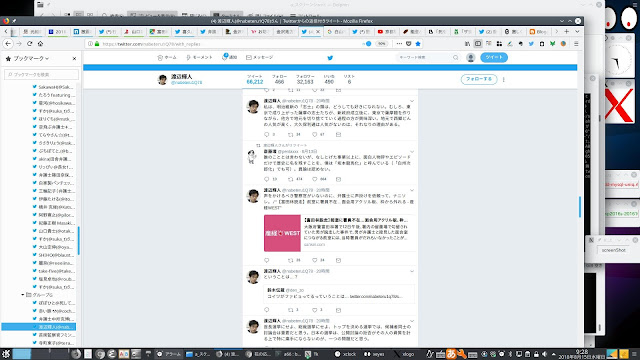Open more options dots beside Follow button
Image resolution: width=640 pixels, height=360 pixels.
pyautogui.click(x=503, y=80)
